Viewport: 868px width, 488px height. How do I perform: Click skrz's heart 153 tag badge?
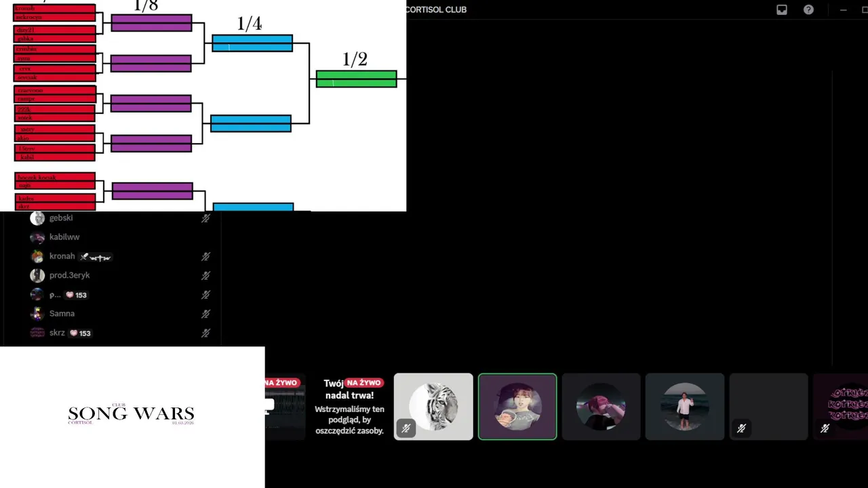click(x=80, y=333)
